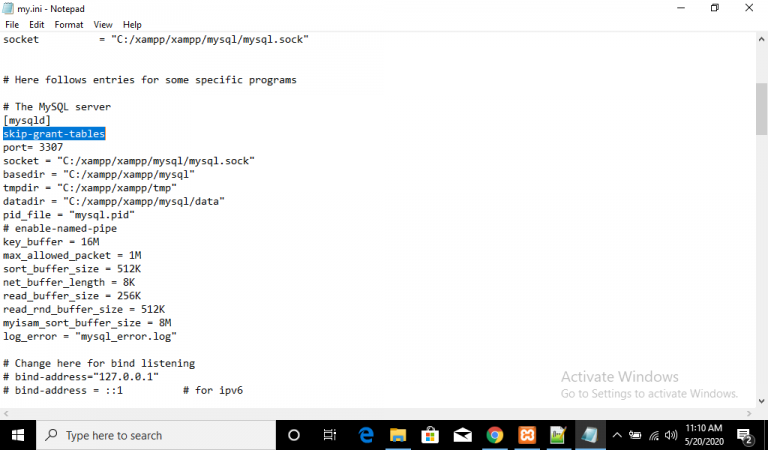Open the View menu
Viewport: 768px width, 450px height.
click(x=103, y=24)
